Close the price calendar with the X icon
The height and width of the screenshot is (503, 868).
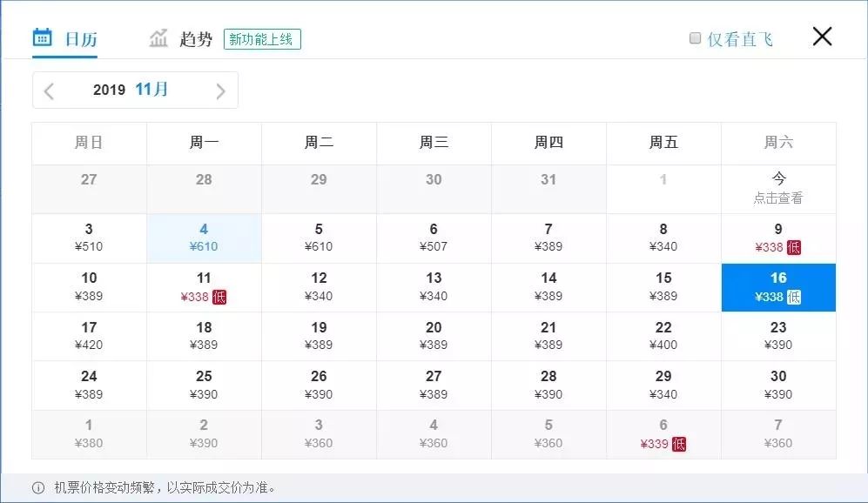pyautogui.click(x=822, y=36)
